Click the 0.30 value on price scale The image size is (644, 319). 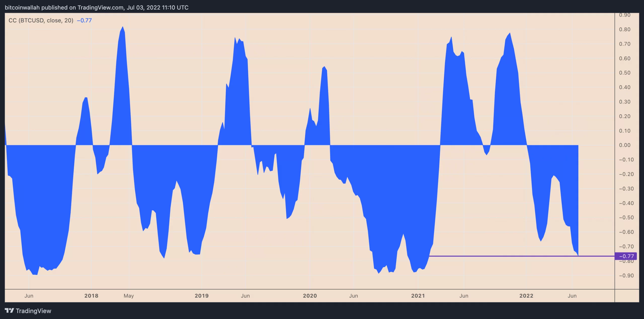(x=625, y=102)
